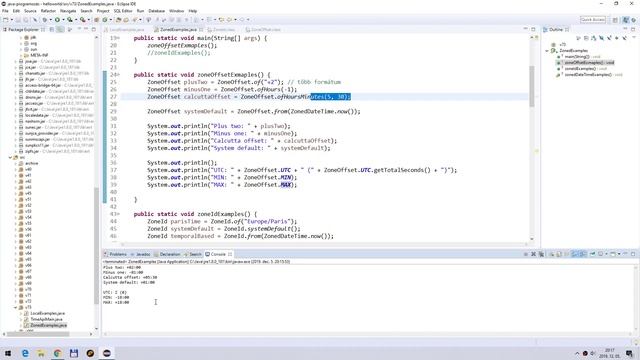Open the Help menu

(x=193, y=11)
